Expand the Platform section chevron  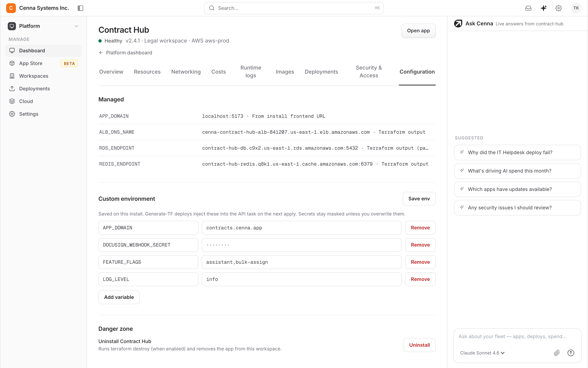coord(76,26)
